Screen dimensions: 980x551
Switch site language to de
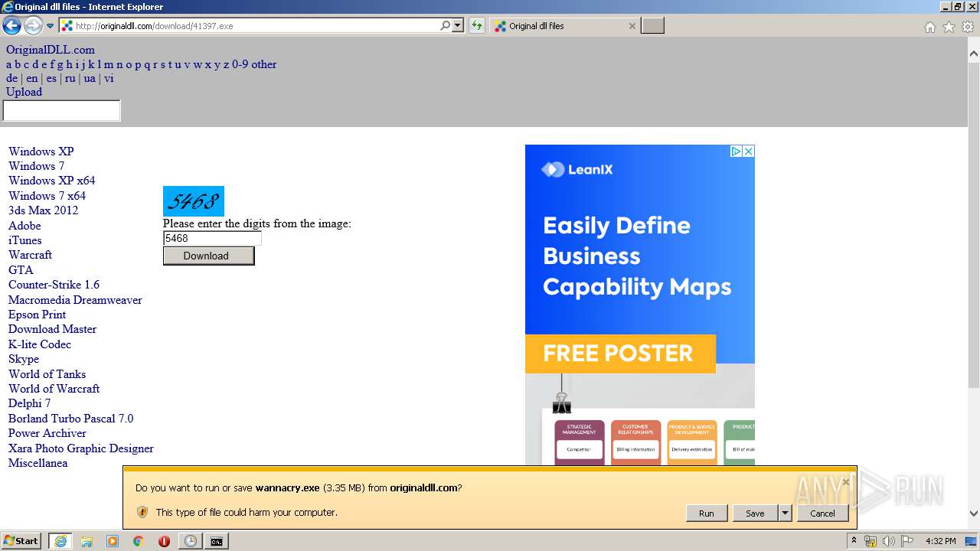coord(11,78)
